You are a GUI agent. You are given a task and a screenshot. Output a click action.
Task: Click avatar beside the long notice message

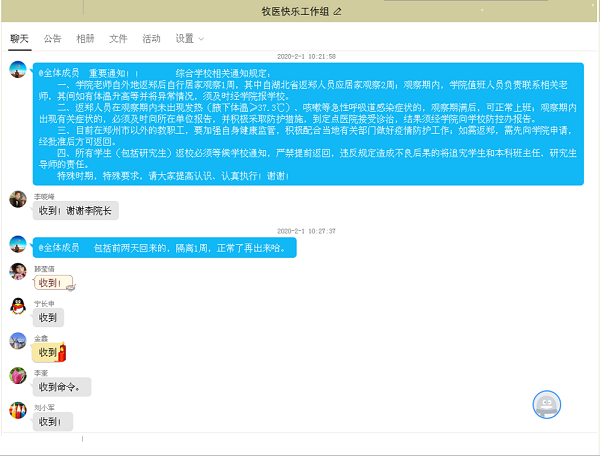pyautogui.click(x=17, y=71)
